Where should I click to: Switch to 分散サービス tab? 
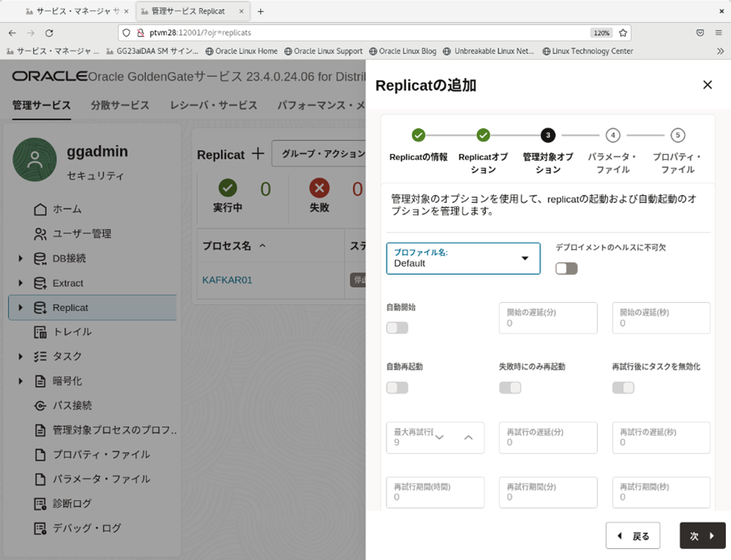click(x=120, y=105)
